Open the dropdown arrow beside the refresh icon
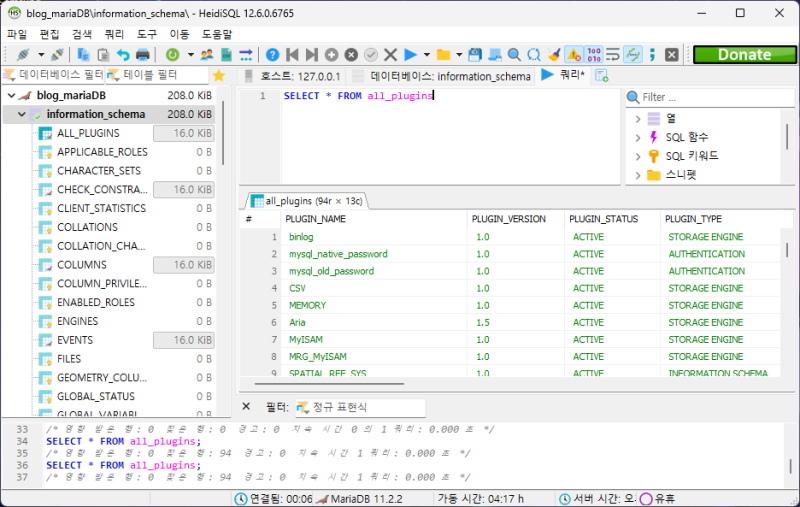The width and height of the screenshot is (800, 507). 190,55
